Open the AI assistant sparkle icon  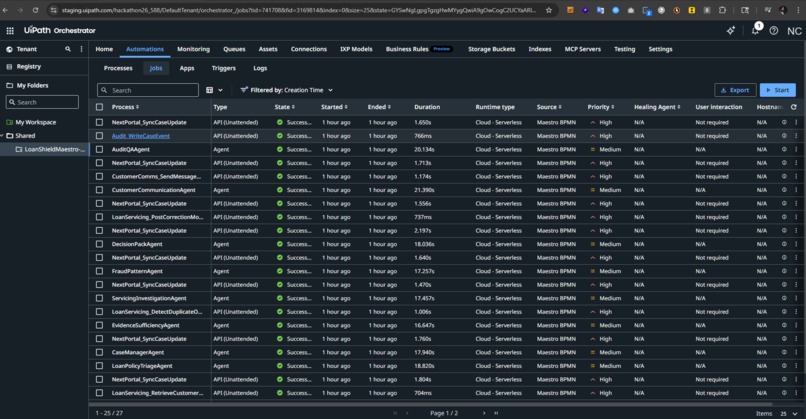(730, 31)
